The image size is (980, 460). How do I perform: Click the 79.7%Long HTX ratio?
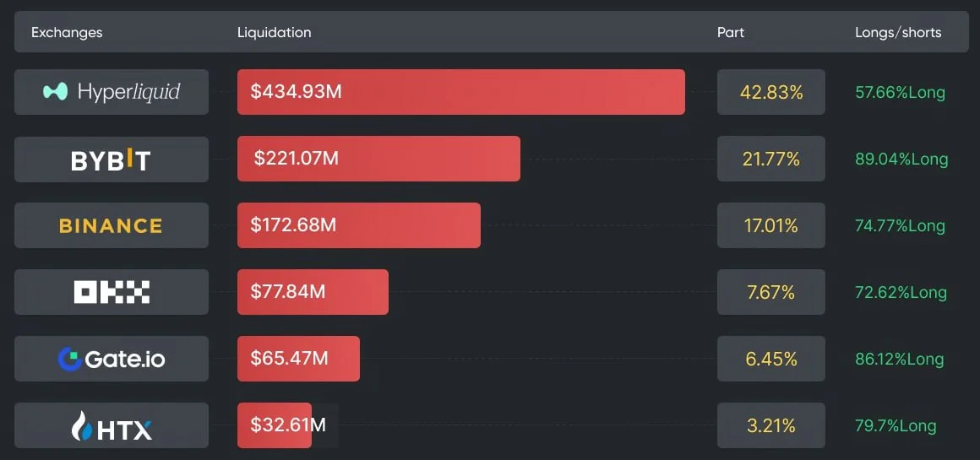(896, 426)
